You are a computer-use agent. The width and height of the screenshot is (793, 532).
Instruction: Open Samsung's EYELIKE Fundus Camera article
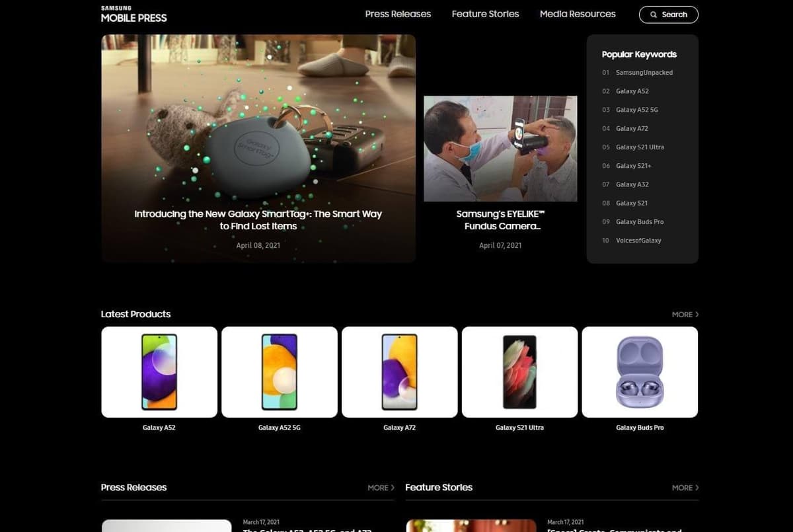coord(500,219)
